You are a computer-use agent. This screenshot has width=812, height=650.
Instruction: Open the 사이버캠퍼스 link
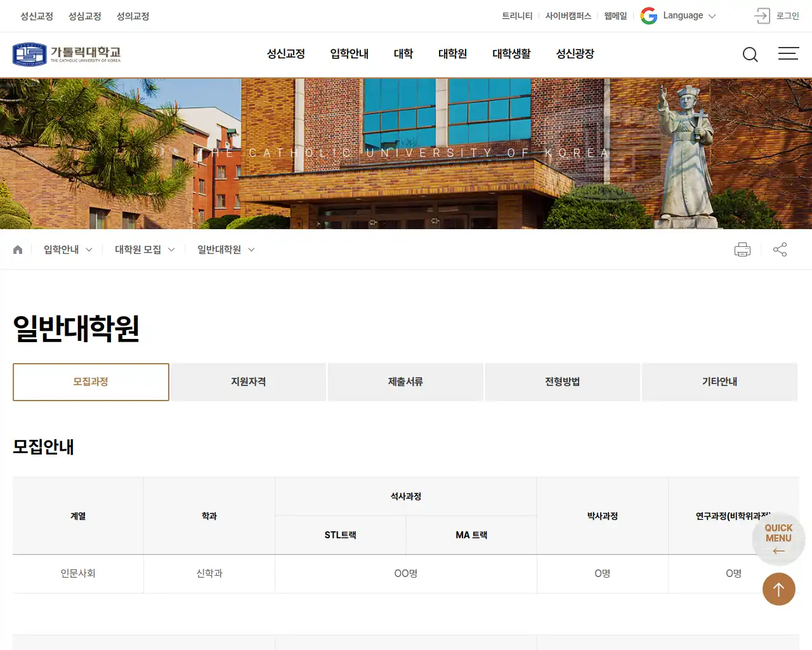click(x=568, y=16)
